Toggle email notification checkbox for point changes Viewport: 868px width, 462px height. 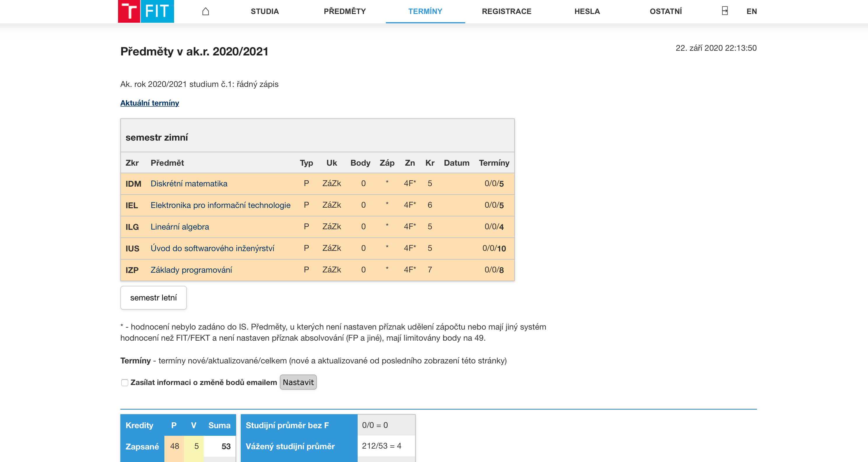(125, 382)
